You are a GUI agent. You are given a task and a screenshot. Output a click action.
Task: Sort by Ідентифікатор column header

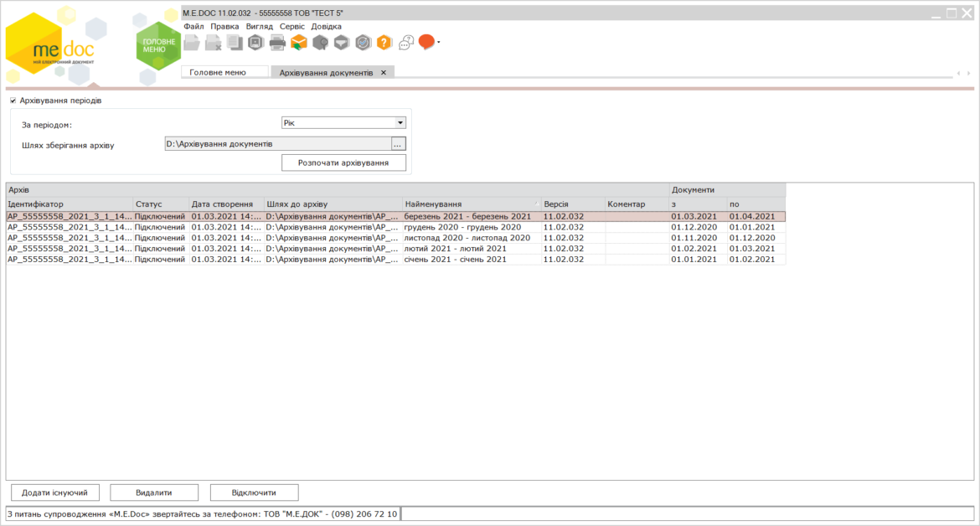(x=70, y=204)
